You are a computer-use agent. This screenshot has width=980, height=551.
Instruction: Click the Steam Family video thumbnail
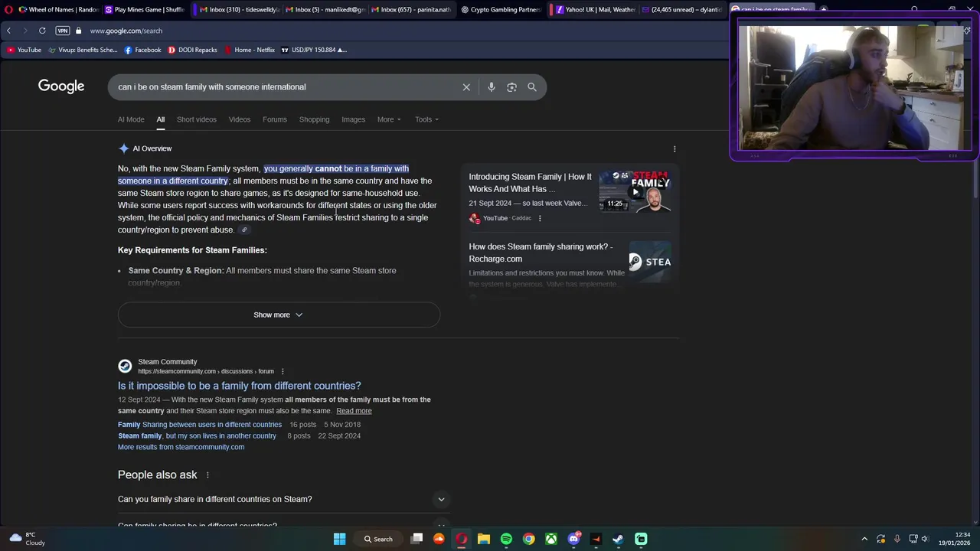pos(635,191)
